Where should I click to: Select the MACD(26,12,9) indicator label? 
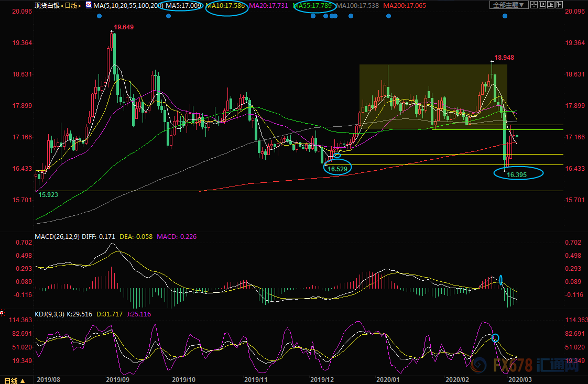click(x=57, y=237)
